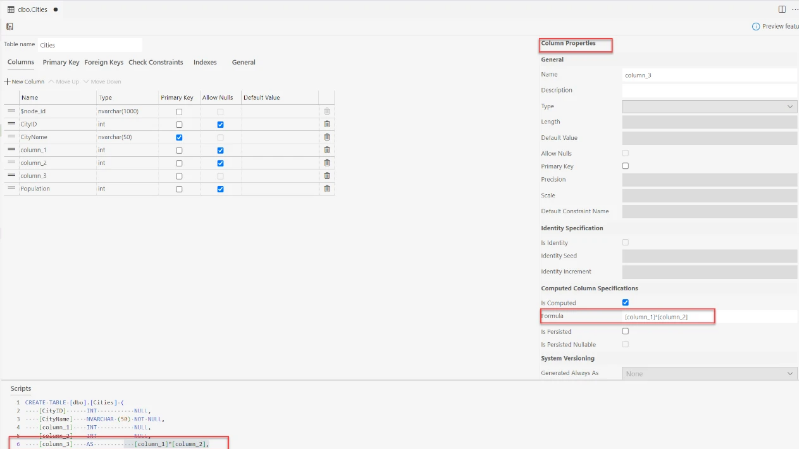Click the CREATE TABLE script line
This screenshot has width=799, height=449.
74,402
